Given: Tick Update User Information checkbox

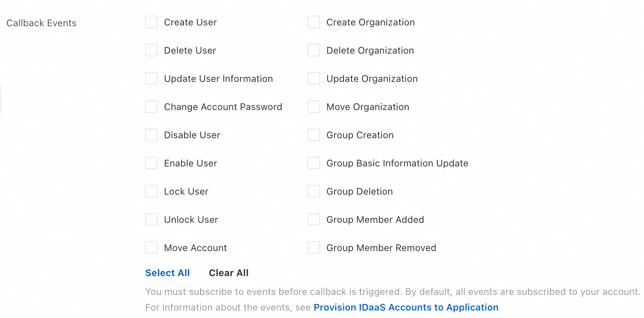Looking at the screenshot, I should [151, 79].
